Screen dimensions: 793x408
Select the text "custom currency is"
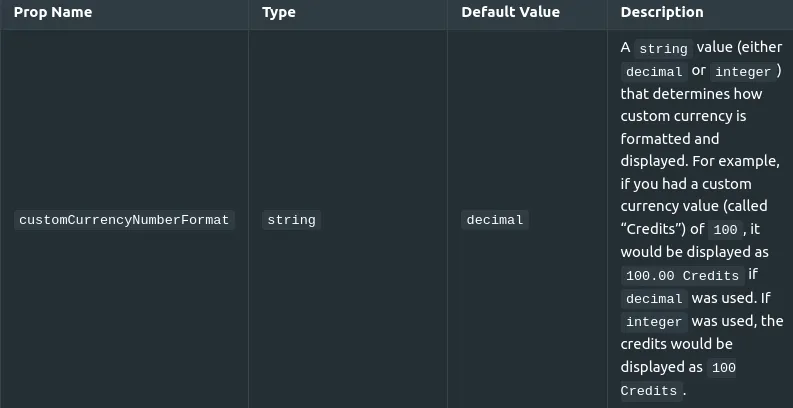[683, 116]
